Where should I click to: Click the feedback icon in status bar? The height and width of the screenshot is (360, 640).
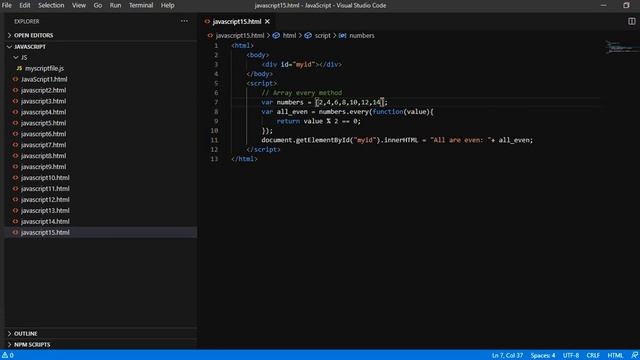click(634, 355)
